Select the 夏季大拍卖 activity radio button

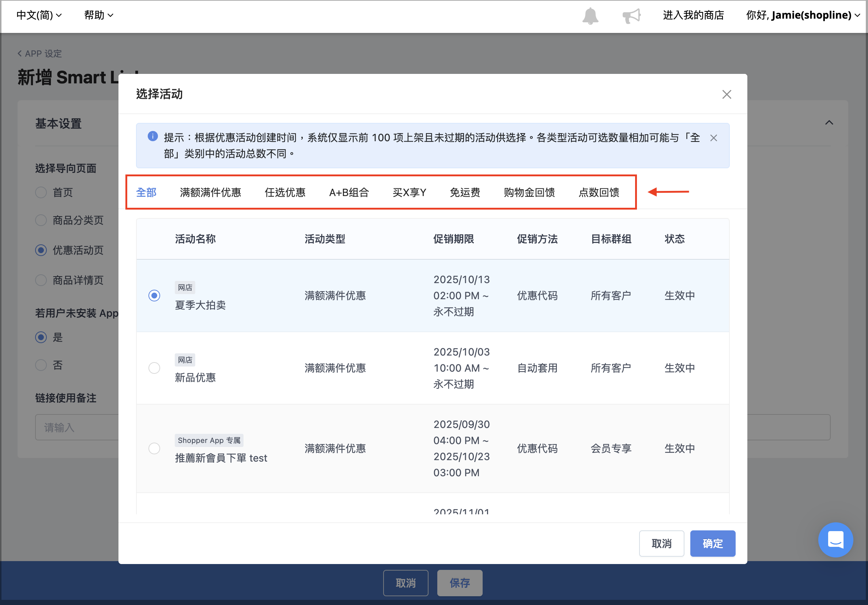154,295
